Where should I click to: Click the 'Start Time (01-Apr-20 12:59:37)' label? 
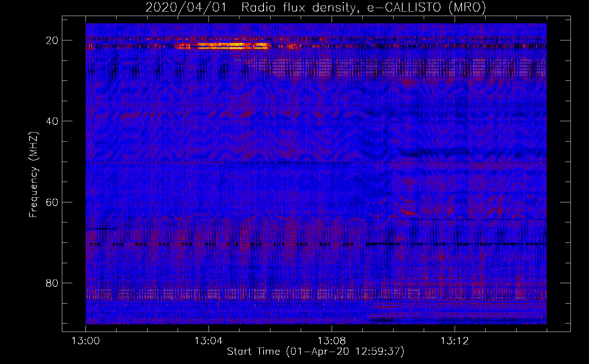tap(316, 351)
